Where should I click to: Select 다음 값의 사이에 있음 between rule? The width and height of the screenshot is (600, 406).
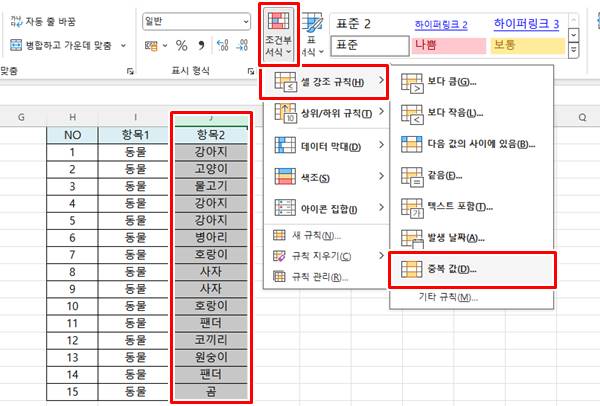point(471,144)
